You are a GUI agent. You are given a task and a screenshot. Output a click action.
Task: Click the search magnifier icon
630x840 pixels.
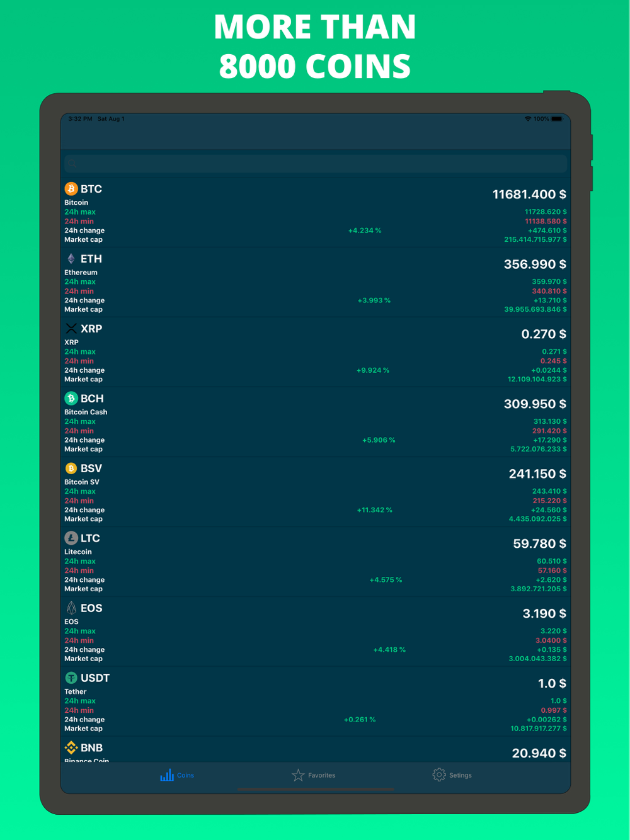(72, 164)
